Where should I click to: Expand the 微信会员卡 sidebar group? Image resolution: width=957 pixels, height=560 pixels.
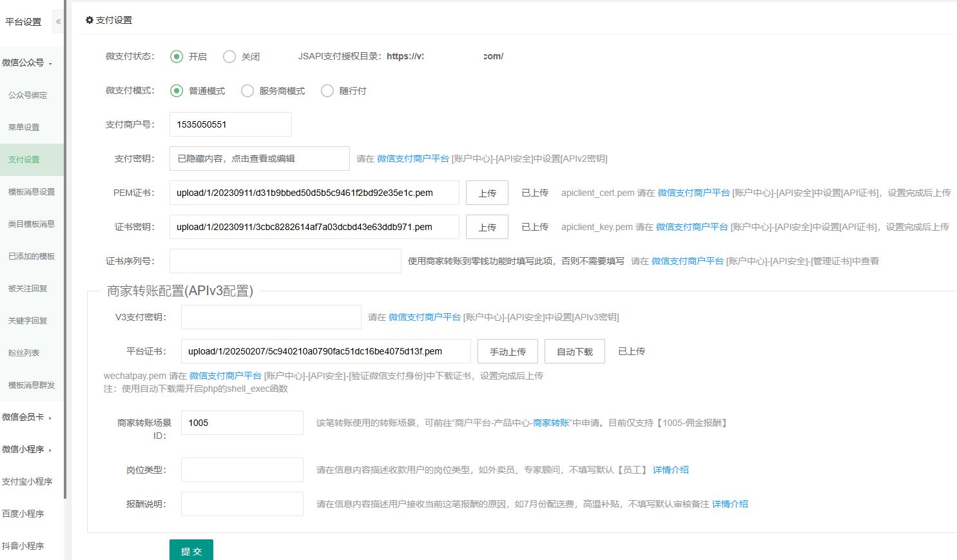26,417
